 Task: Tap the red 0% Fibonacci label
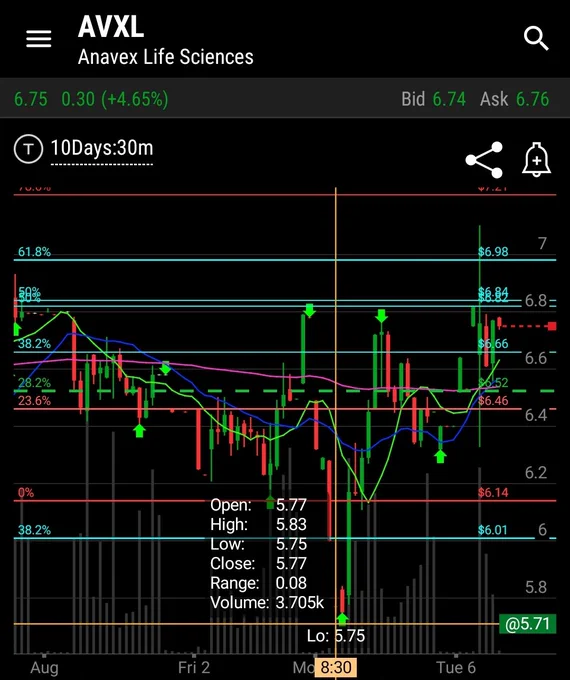(x=26, y=493)
